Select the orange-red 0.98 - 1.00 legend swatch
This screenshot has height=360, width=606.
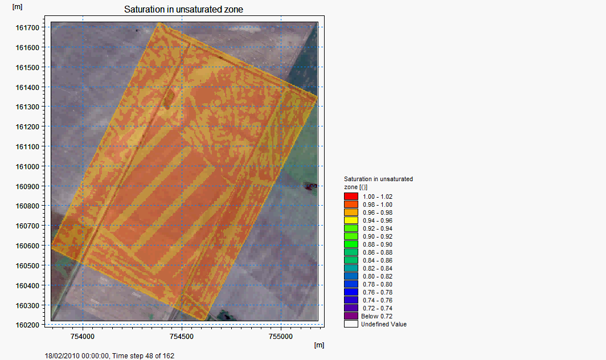point(351,205)
